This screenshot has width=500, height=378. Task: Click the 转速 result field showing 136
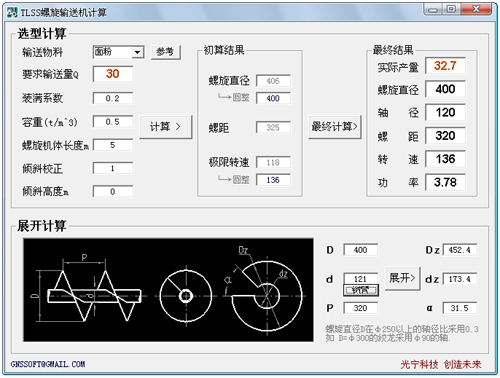(x=445, y=159)
